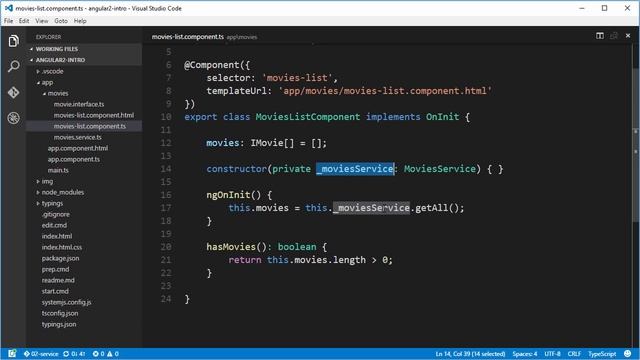Open the Explorer view in activity bar

(13, 41)
